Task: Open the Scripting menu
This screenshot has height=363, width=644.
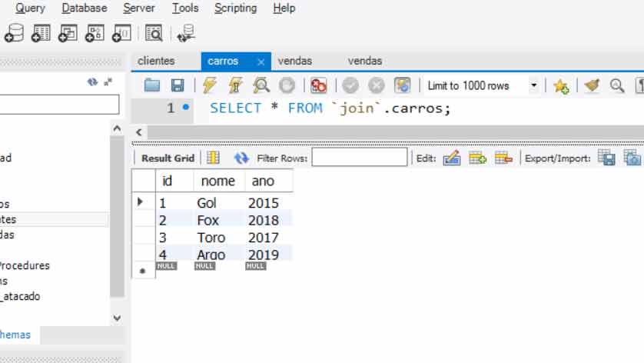Action: point(236,8)
